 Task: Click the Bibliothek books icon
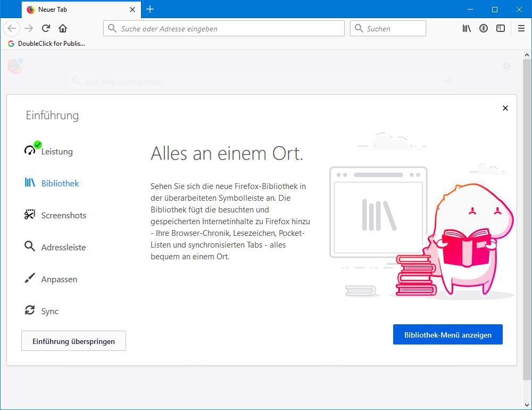point(30,183)
